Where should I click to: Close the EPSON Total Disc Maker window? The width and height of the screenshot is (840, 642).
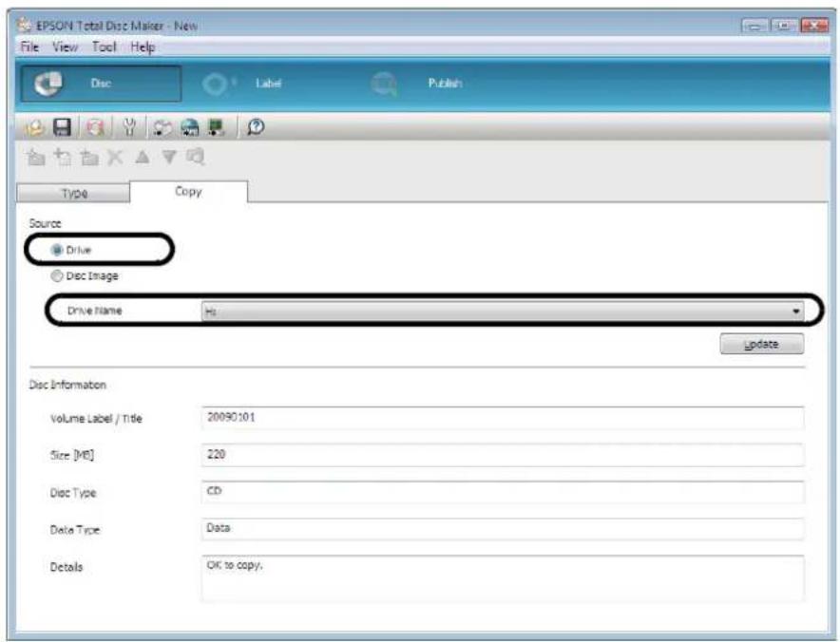click(x=815, y=25)
